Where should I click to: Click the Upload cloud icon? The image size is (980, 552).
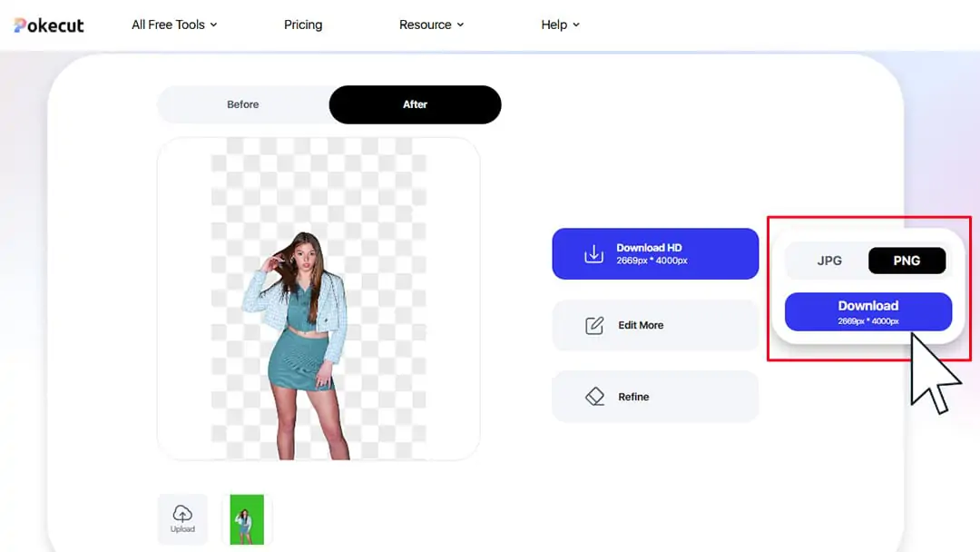[x=182, y=514]
